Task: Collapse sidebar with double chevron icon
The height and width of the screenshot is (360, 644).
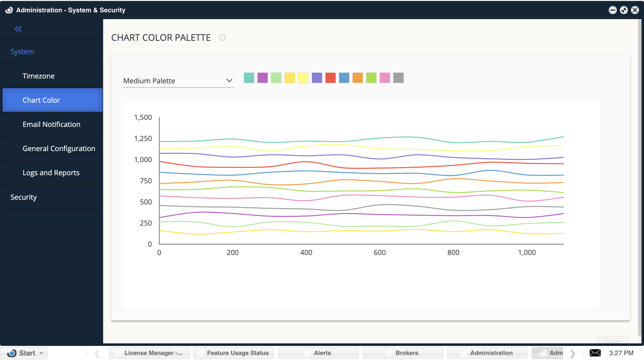Action: 18,29
